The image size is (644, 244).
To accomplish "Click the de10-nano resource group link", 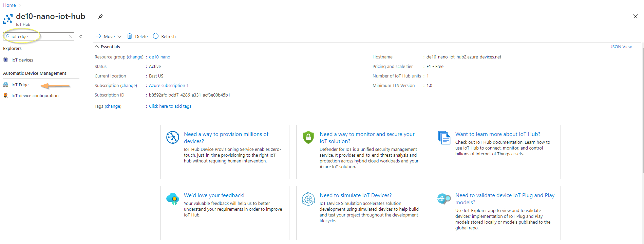I will click(x=159, y=57).
